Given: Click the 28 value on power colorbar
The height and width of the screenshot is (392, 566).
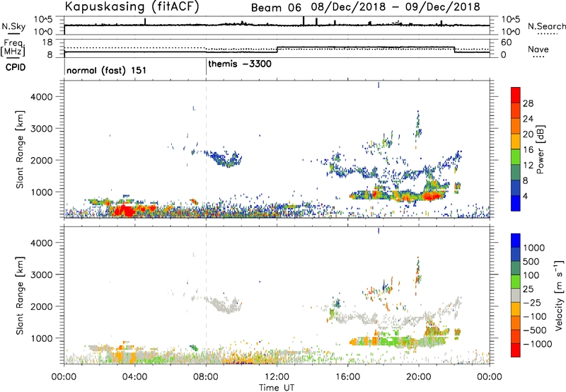Looking at the screenshot, I should (x=528, y=103).
